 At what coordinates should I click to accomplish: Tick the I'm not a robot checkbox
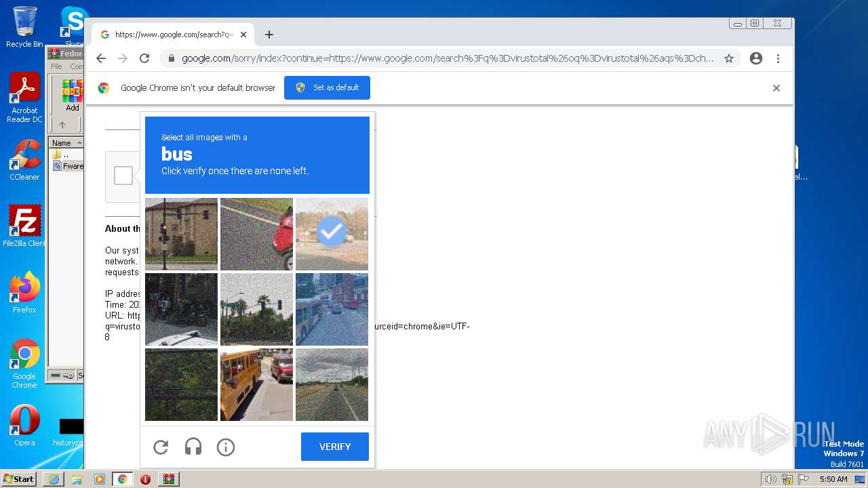[x=123, y=176]
